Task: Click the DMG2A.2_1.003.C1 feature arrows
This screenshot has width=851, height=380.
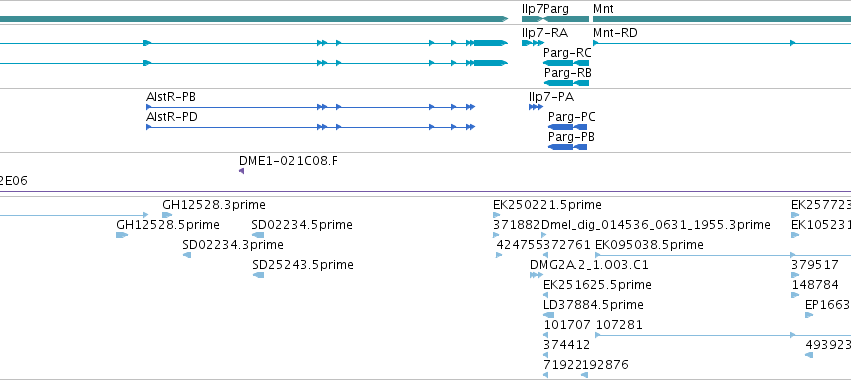Action: click(536, 275)
